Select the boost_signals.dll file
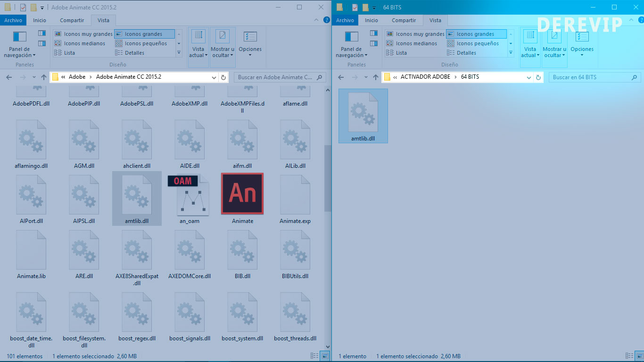The image size is (644, 362). click(190, 317)
